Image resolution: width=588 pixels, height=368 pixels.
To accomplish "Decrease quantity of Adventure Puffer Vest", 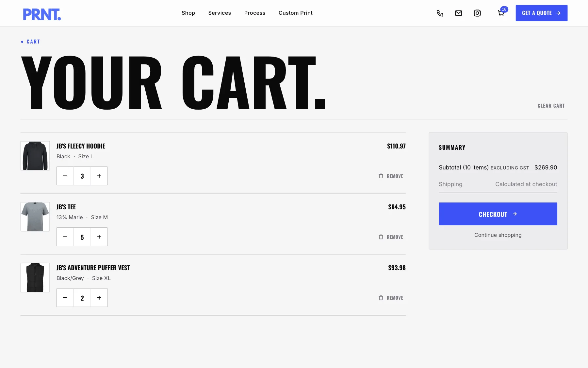I will pyautogui.click(x=65, y=298).
